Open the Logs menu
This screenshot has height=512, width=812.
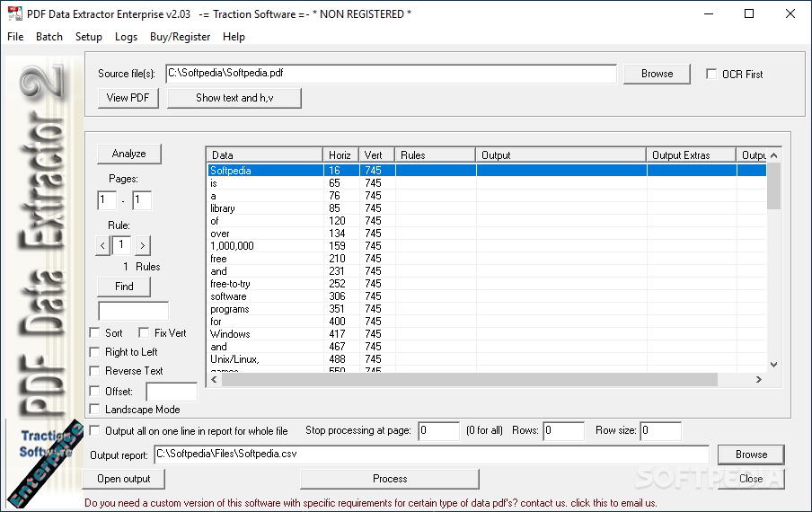point(126,37)
